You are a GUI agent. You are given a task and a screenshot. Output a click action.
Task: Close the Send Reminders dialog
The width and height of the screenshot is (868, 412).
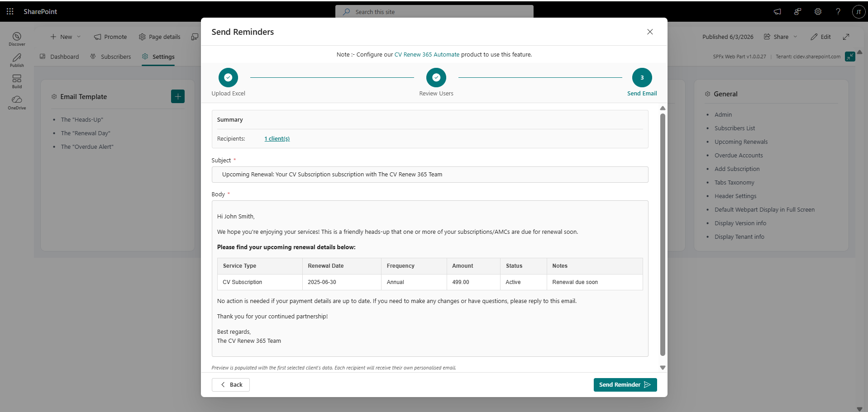(650, 32)
